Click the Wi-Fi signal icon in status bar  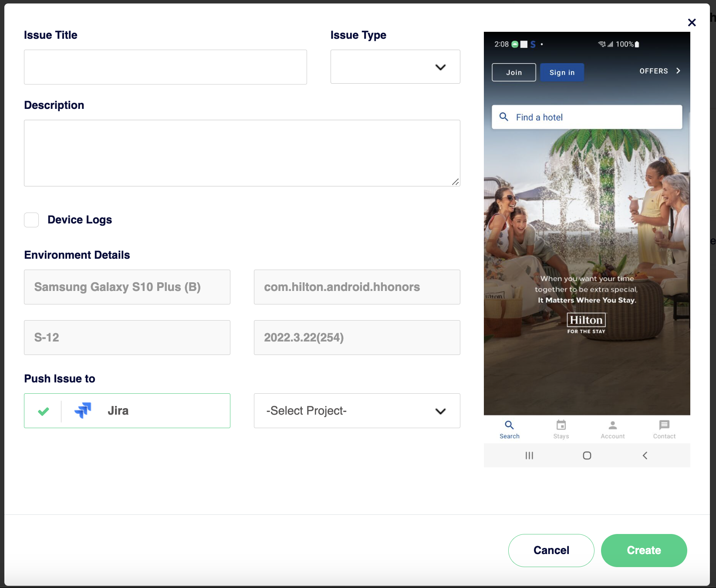pos(602,44)
